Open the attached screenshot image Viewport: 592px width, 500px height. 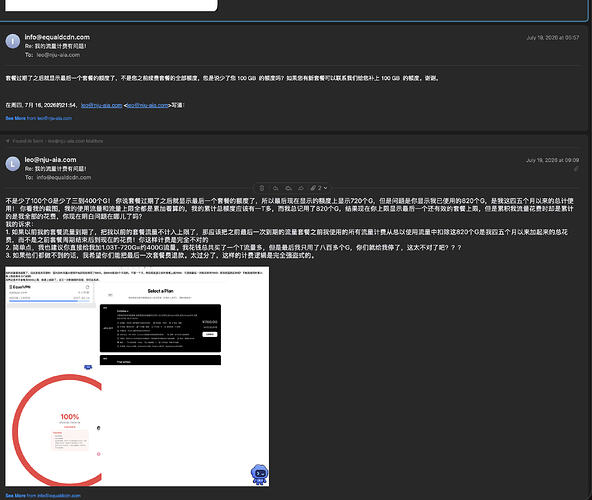137,376
